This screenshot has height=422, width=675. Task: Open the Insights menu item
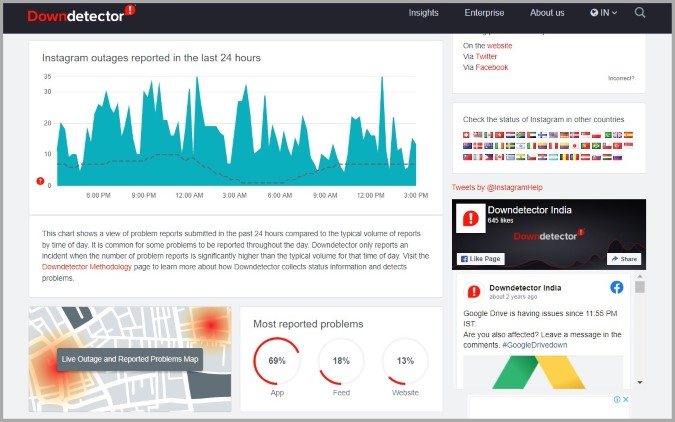point(423,12)
